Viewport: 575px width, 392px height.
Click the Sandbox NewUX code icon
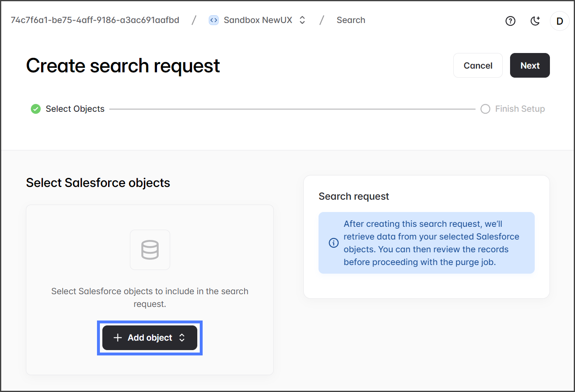point(214,20)
